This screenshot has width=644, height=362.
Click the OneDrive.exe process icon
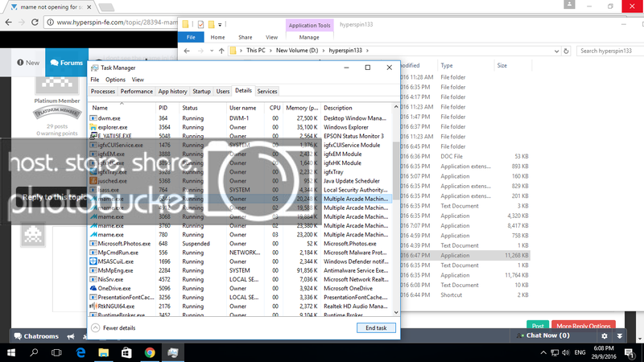[x=93, y=287]
